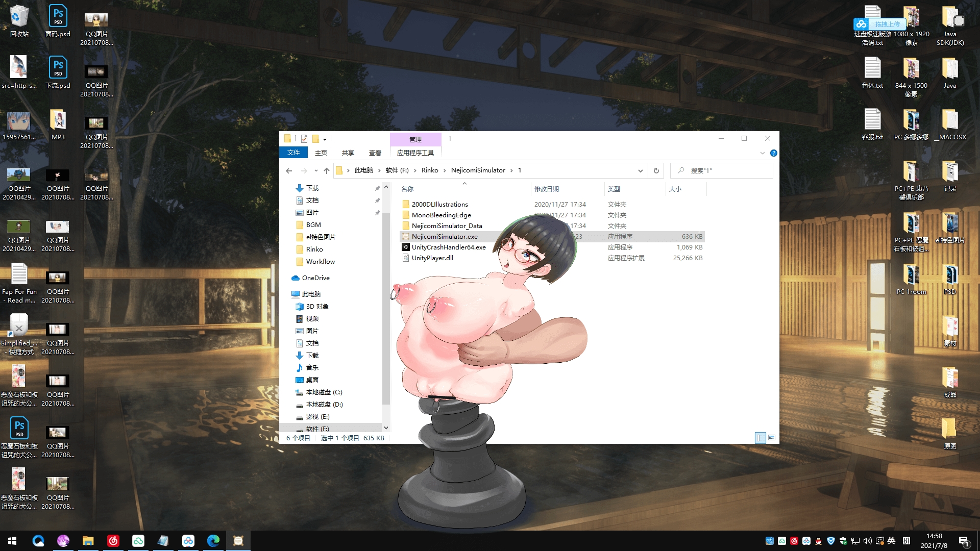The width and height of the screenshot is (980, 551).
Task: Switch to details view layout toggle
Action: coord(761,438)
